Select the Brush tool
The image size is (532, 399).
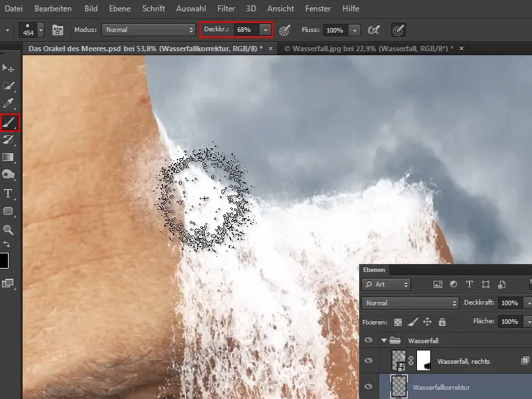pos(9,122)
